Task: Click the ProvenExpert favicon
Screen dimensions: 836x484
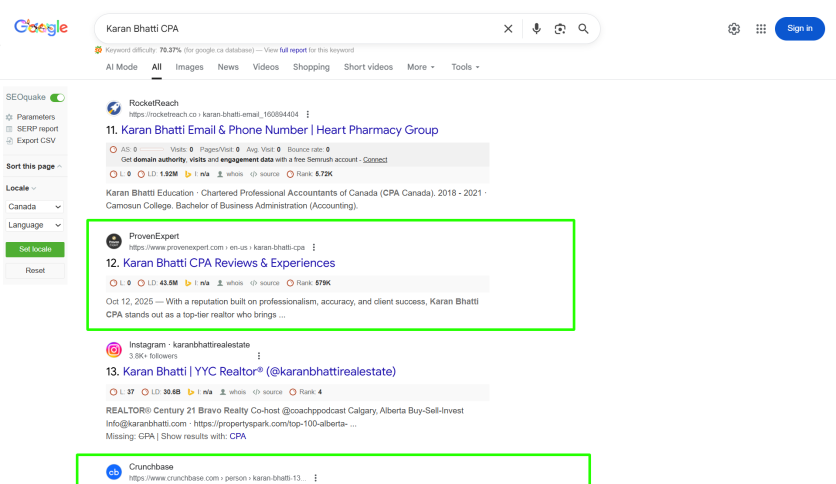Action: (x=114, y=241)
